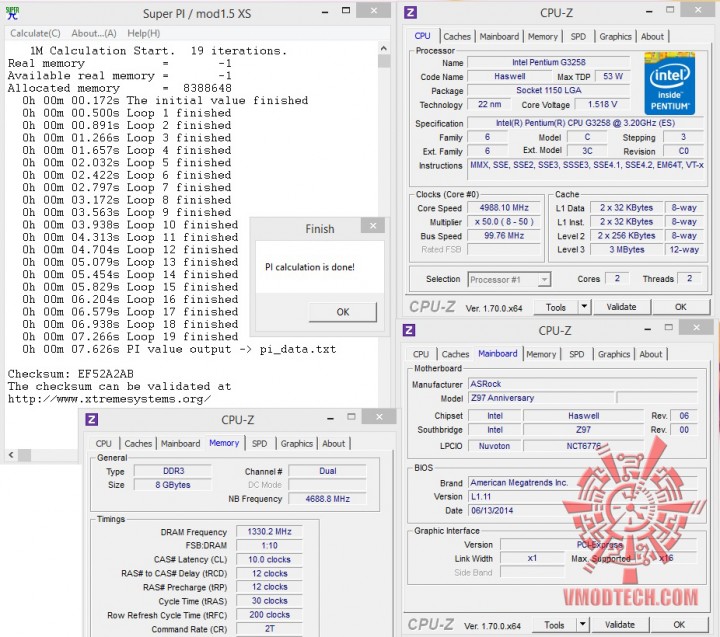720x637 pixels.
Task: Click the Core Speed 4988.10 MHz value
Action: point(504,208)
